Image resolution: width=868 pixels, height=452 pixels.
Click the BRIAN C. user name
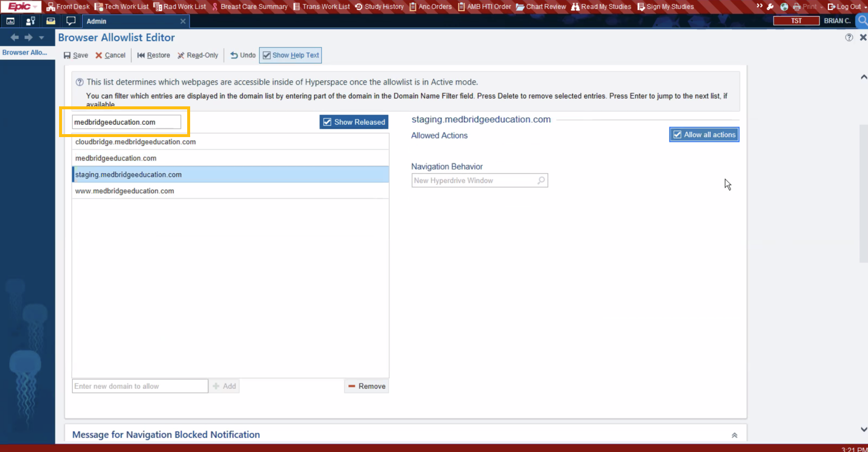(x=837, y=21)
